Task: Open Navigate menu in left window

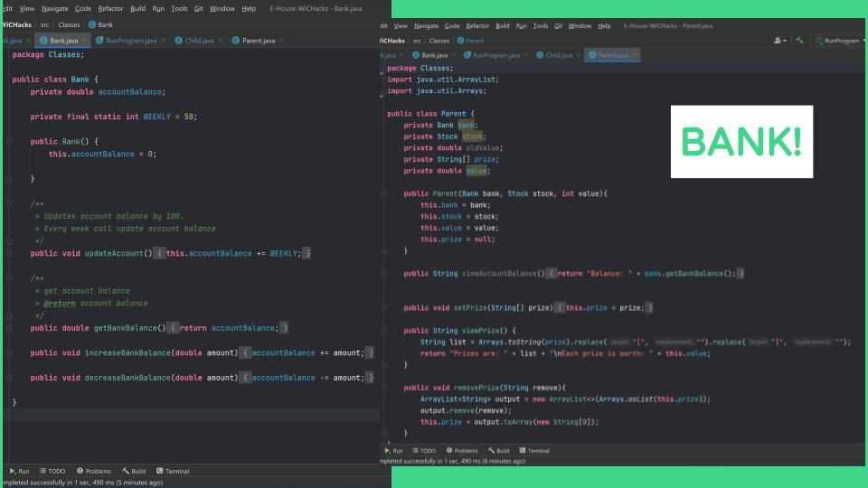Action: click(55, 9)
